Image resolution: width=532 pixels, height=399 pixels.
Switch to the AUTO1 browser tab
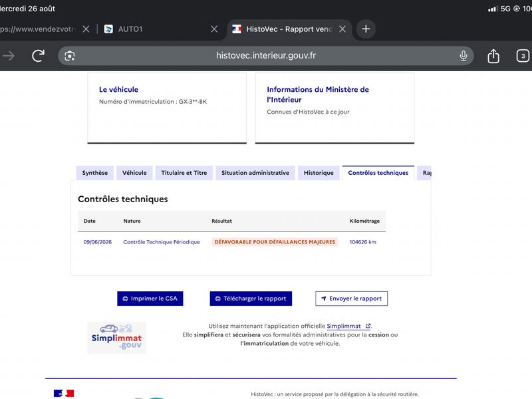click(154, 29)
